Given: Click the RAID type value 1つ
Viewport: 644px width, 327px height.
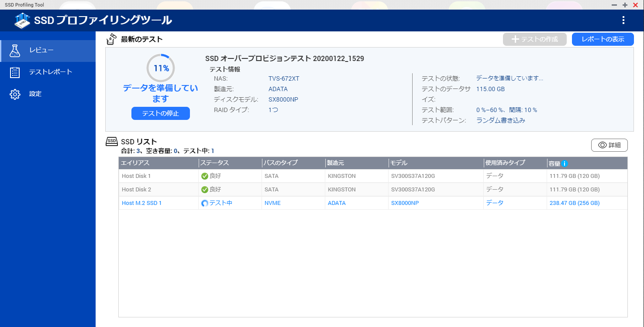Looking at the screenshot, I should 273,110.
